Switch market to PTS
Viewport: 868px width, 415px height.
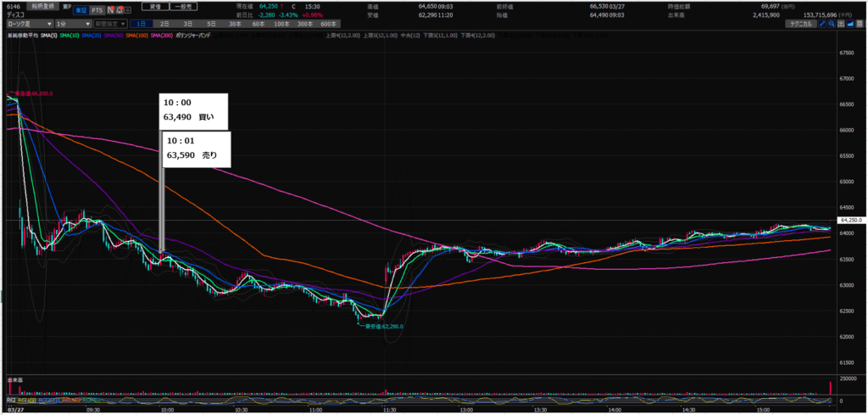(97, 9)
